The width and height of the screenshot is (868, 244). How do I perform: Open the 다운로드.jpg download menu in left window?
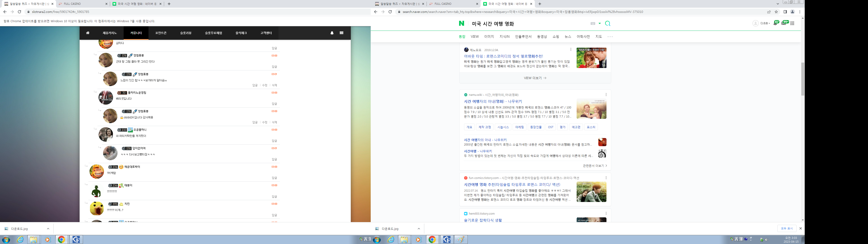coord(48,228)
